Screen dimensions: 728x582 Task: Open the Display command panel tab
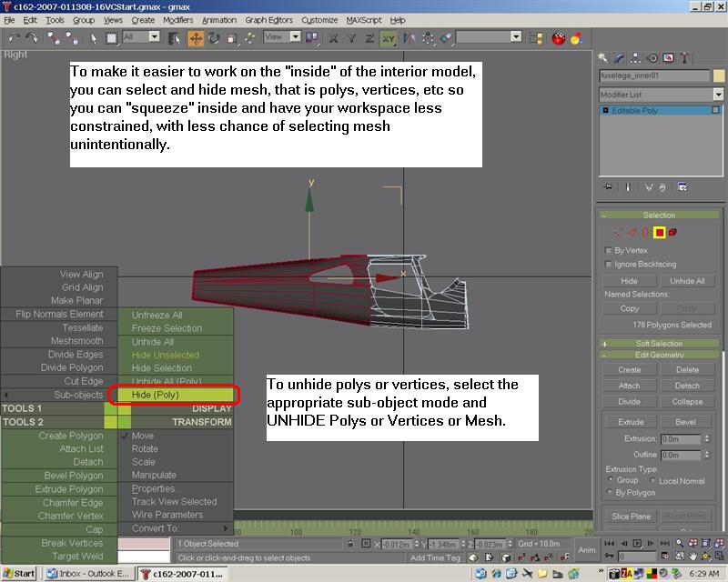(x=669, y=57)
